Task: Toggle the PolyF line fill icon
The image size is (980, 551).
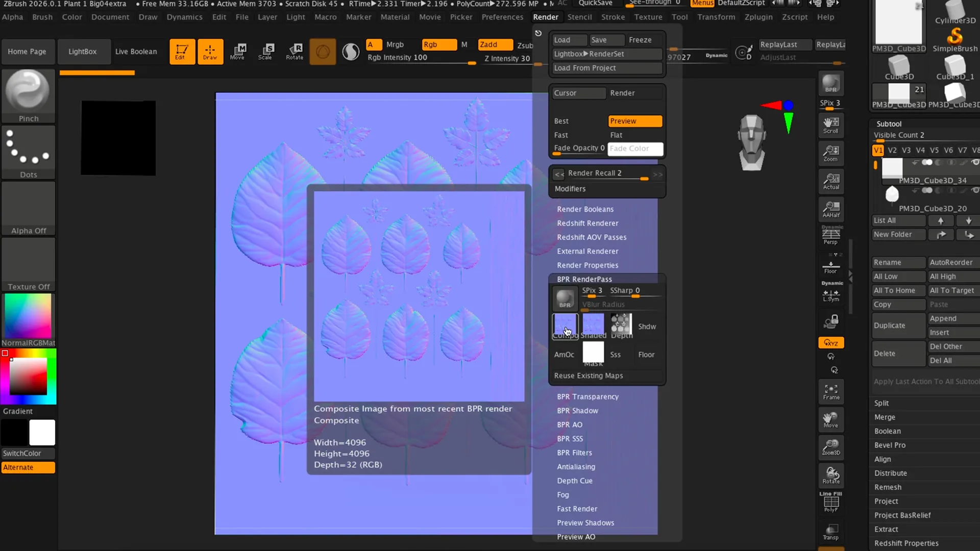Action: click(x=831, y=504)
